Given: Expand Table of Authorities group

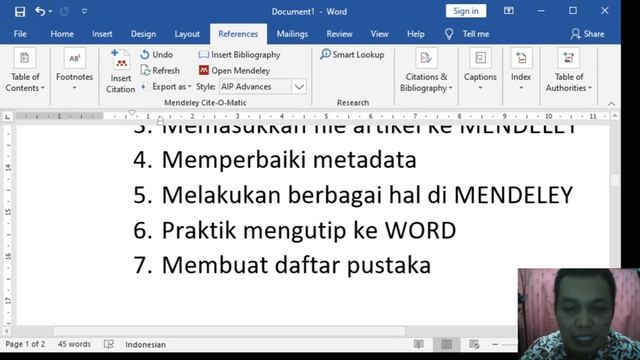Looking at the screenshot, I should click(569, 70).
